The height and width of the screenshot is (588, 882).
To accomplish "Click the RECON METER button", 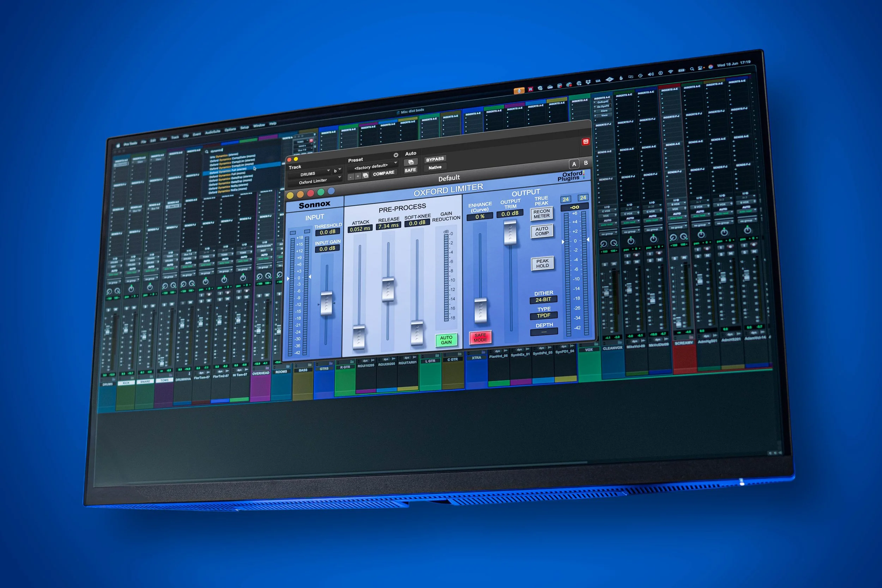I will (x=541, y=214).
